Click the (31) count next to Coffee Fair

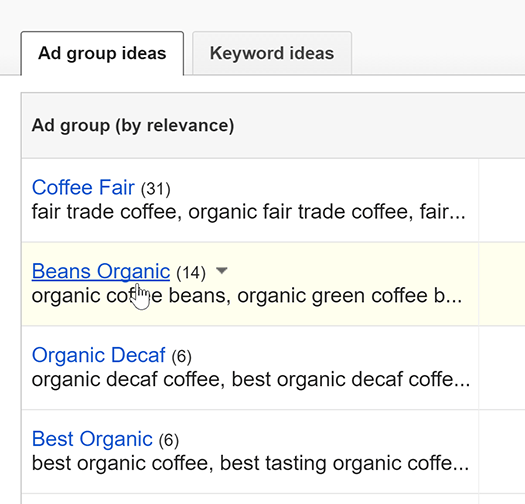(x=156, y=189)
